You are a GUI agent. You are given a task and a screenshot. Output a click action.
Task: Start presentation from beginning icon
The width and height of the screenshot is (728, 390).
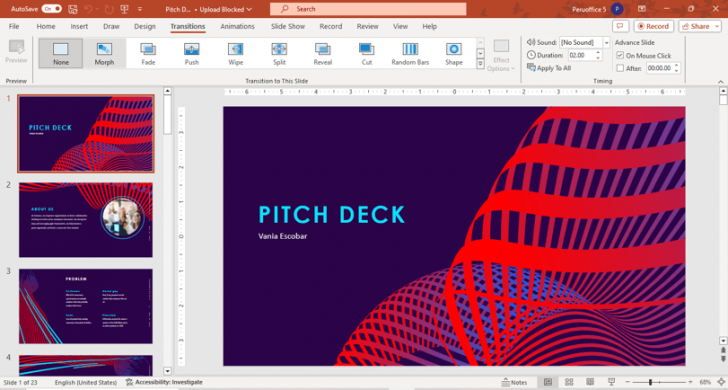pos(124,9)
